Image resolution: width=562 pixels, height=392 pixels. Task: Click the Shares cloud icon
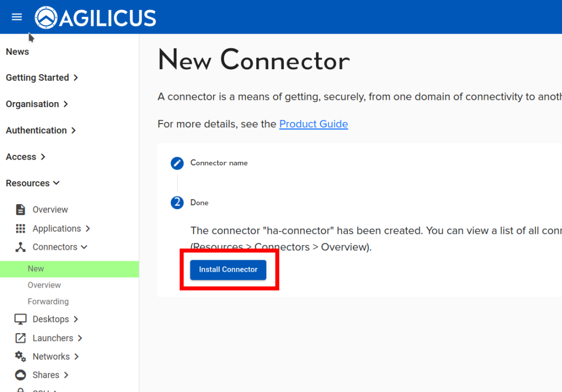20,375
